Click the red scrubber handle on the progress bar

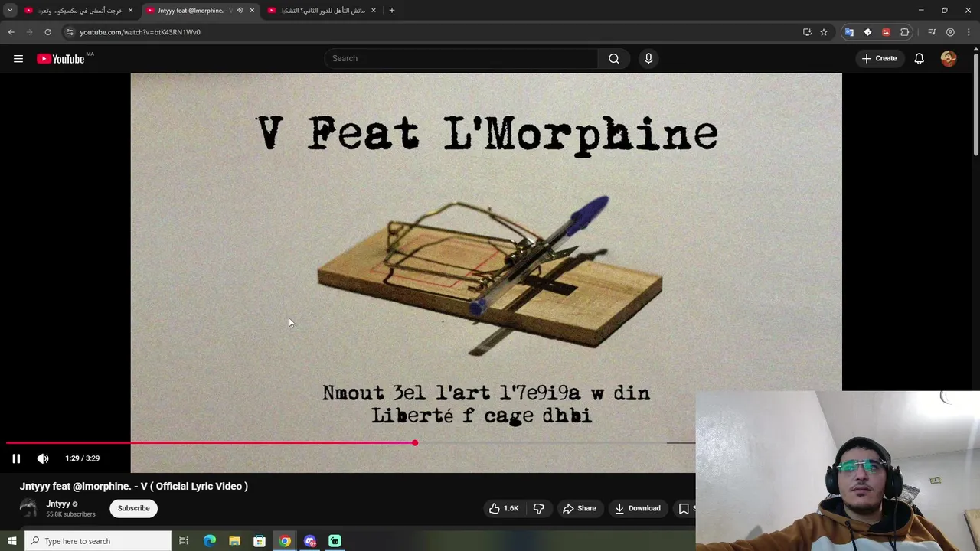[415, 443]
